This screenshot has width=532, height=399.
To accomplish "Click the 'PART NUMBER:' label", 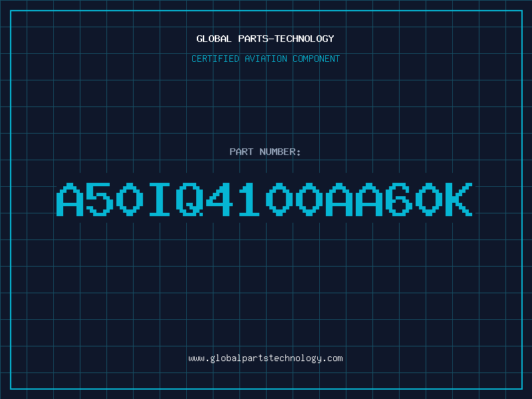I will 265,152.
